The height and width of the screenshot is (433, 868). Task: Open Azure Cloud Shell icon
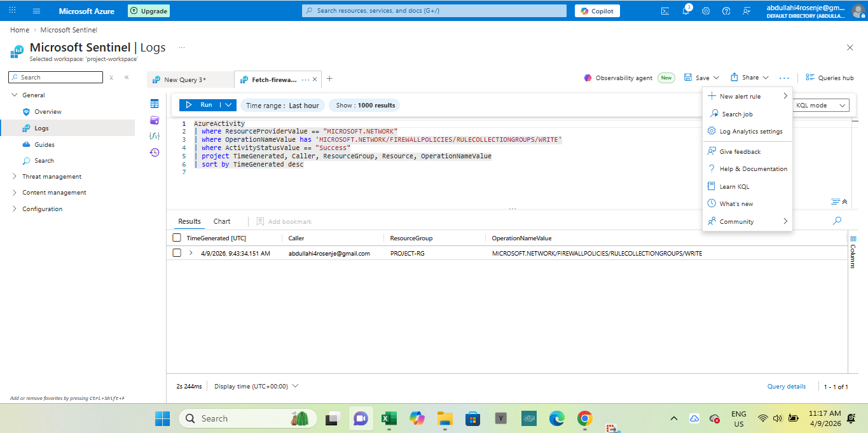(665, 11)
